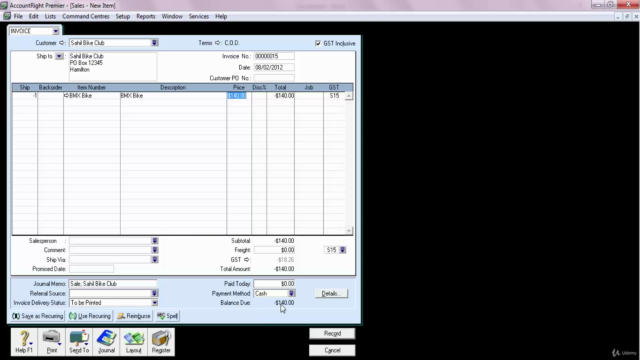640x360 pixels.
Task: Click the Freight amount field
Action: coord(274,250)
